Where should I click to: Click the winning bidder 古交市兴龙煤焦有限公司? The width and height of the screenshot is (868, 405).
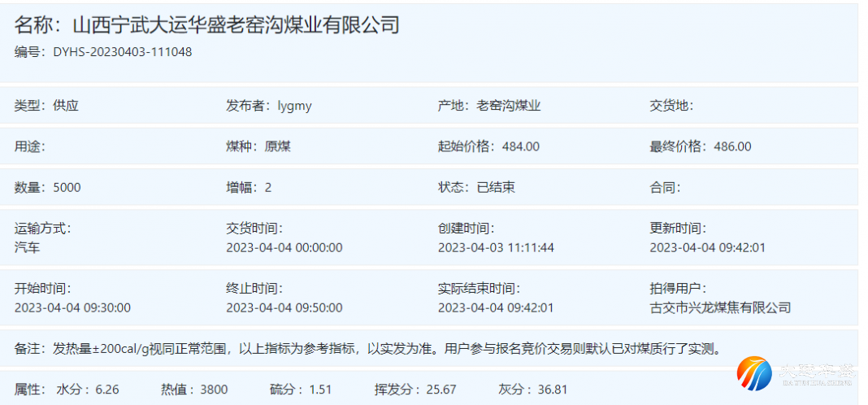[720, 307]
